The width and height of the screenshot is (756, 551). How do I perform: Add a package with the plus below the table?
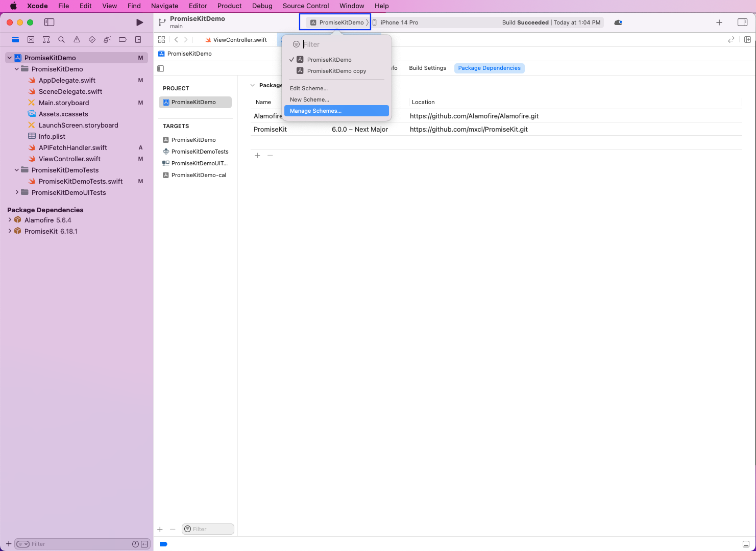(257, 156)
